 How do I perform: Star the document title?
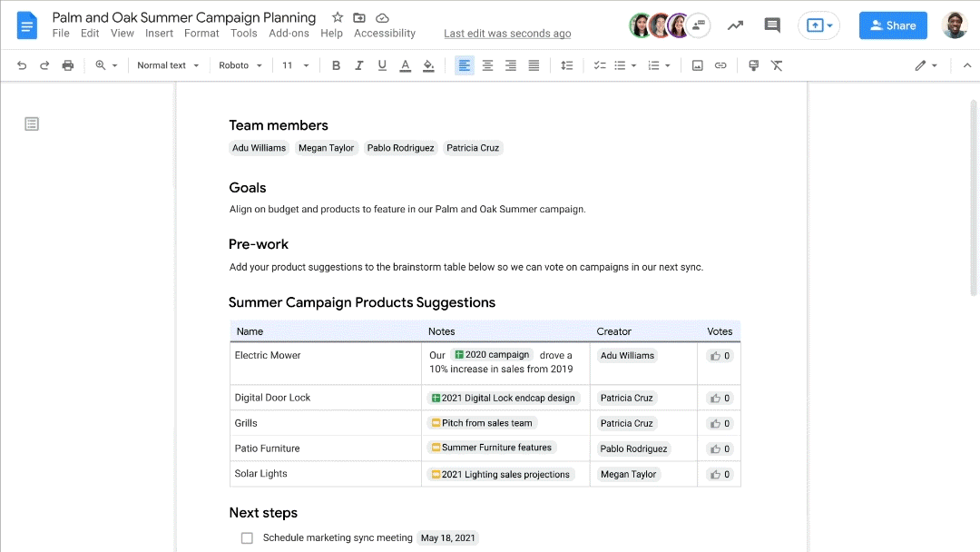(338, 17)
